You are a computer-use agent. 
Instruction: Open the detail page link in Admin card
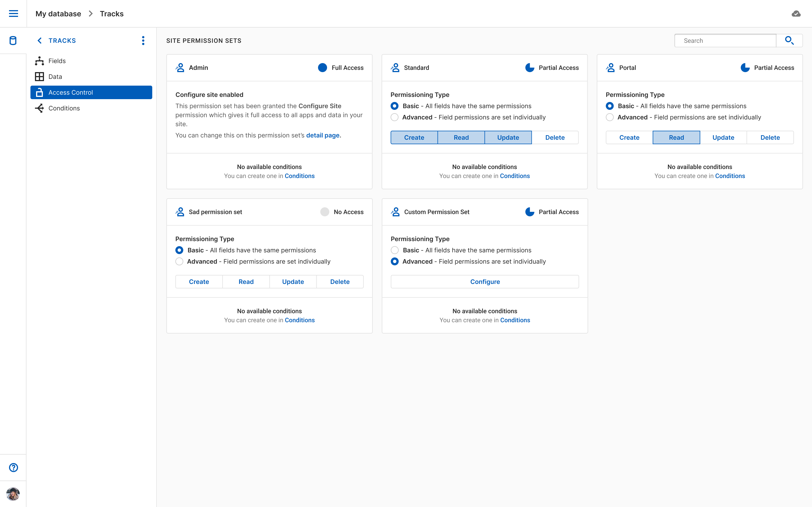point(323,135)
